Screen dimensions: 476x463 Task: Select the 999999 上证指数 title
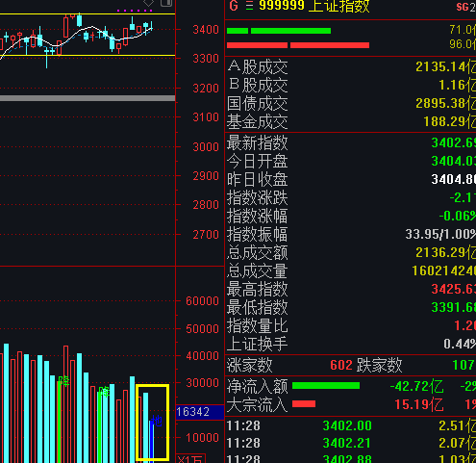pyautogui.click(x=314, y=6)
